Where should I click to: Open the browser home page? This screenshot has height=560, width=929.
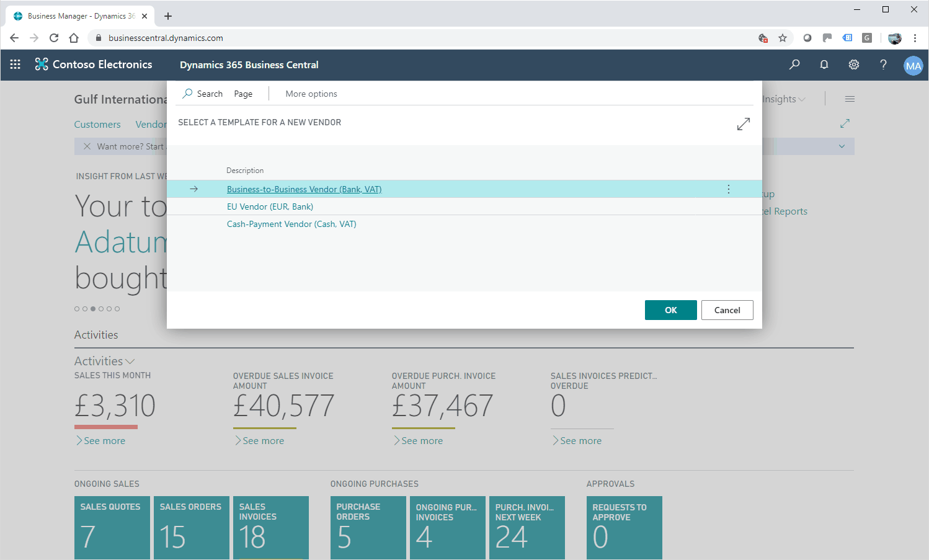pyautogui.click(x=74, y=38)
